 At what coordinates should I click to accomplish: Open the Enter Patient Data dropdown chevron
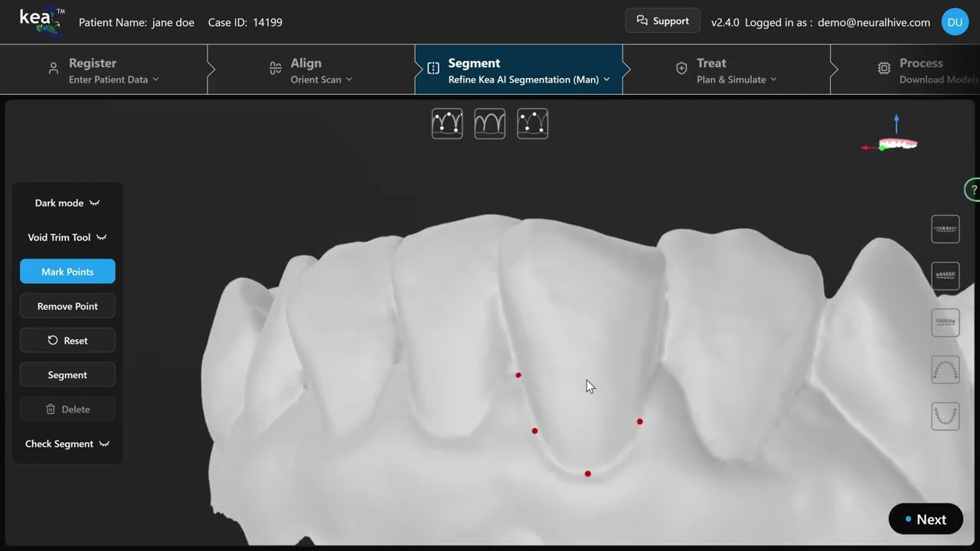(x=155, y=80)
